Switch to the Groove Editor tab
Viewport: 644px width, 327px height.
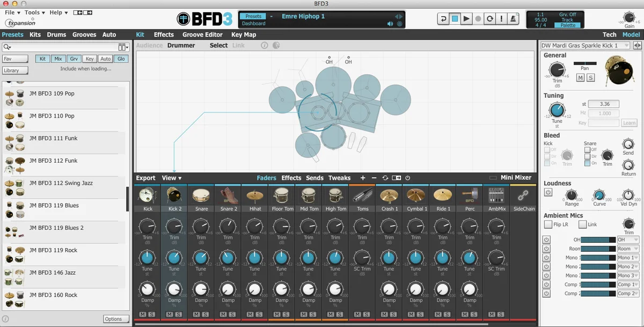202,34
